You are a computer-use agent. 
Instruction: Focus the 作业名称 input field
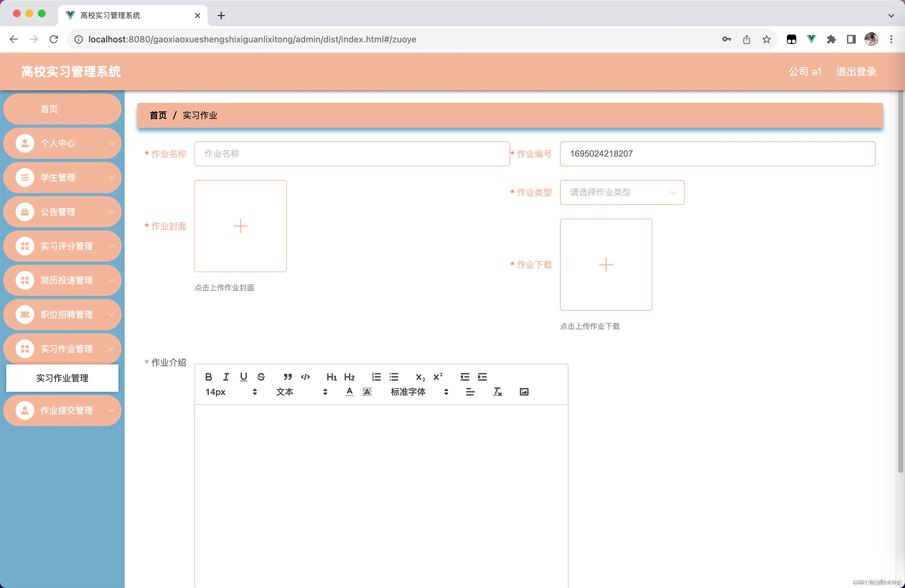(x=352, y=154)
